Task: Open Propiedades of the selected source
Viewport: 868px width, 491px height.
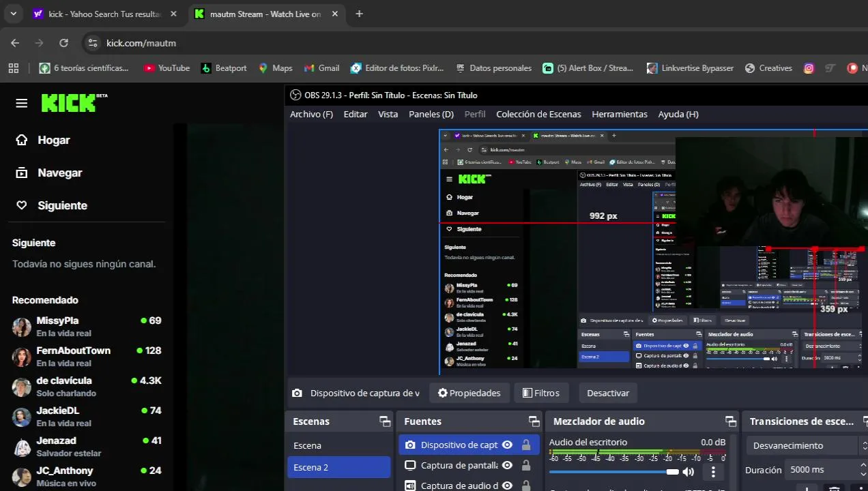Action: coord(469,393)
